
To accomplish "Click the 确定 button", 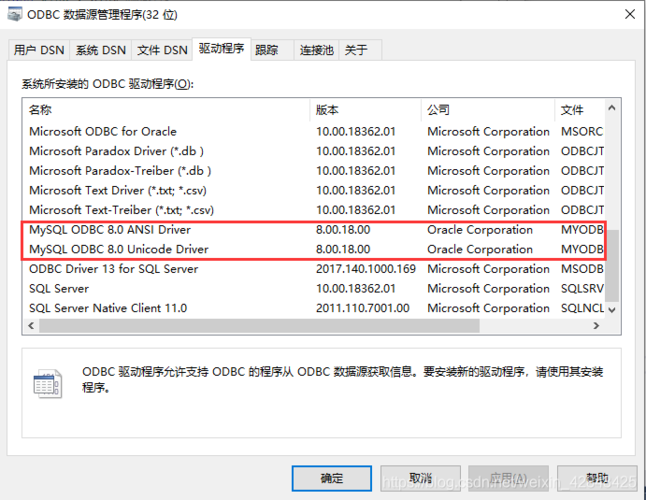I will 332,478.
